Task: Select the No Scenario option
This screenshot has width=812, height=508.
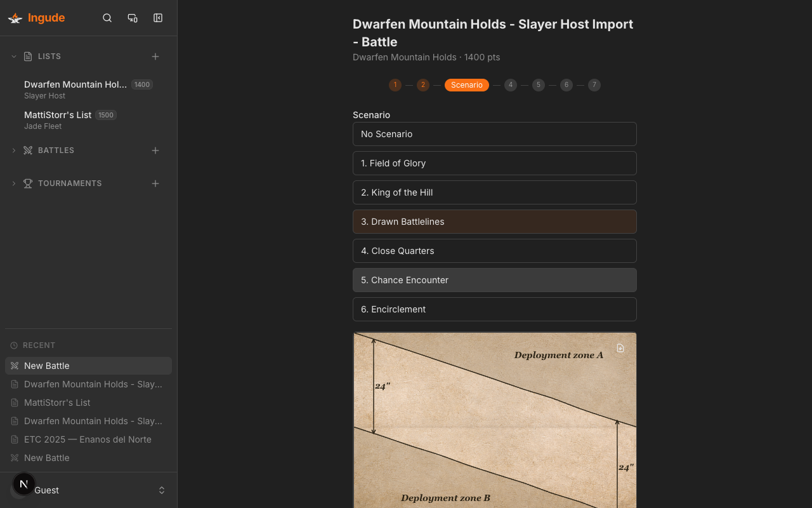Action: point(494,134)
